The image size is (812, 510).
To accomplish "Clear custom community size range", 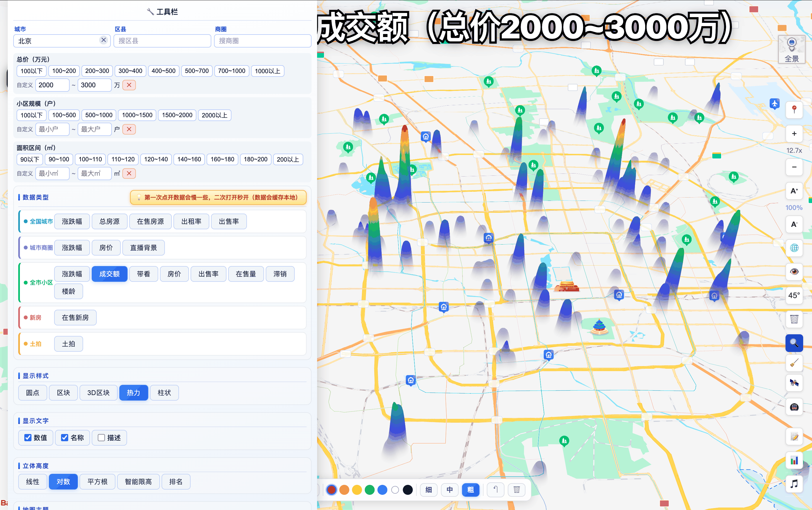I will (129, 129).
